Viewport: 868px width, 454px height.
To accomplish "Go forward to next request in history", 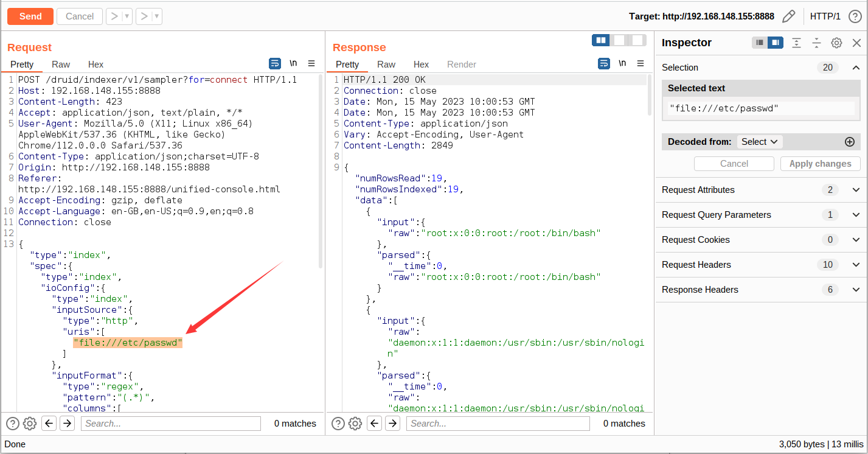I will (144, 16).
